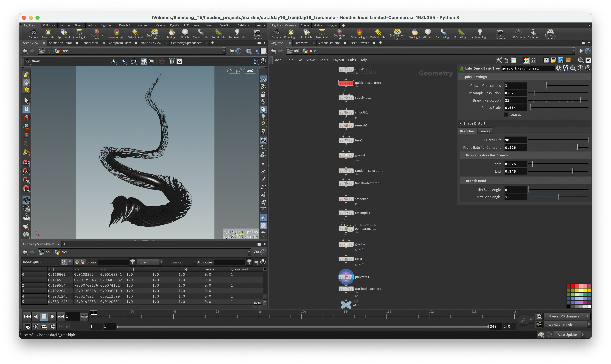611x364 pixels.
Task: Add a Point Light from the left shelf
Action: (48, 34)
